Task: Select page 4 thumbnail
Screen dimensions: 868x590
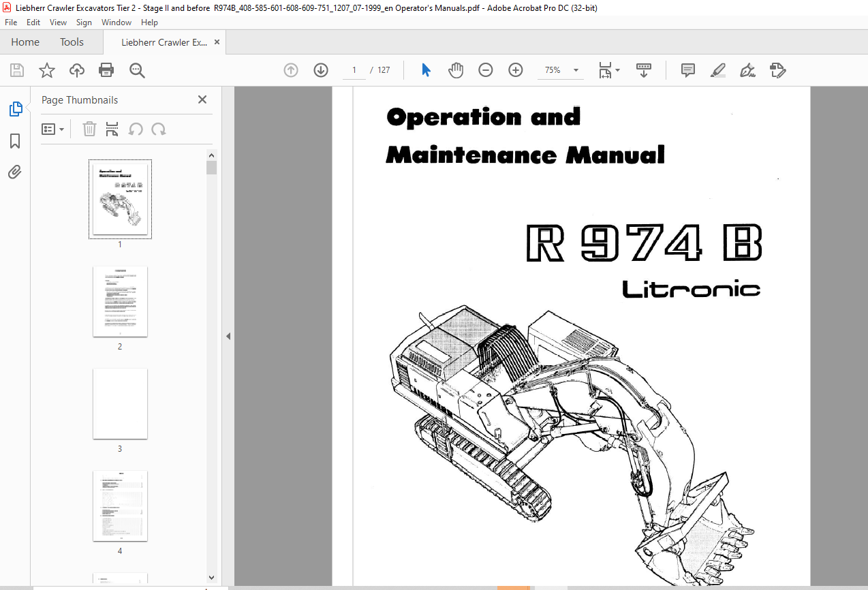Action: pos(120,506)
